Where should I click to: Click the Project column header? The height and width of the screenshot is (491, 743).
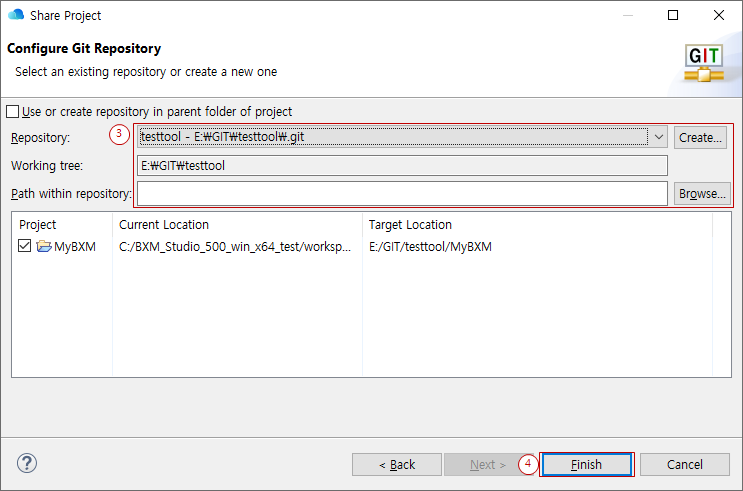click(x=38, y=225)
